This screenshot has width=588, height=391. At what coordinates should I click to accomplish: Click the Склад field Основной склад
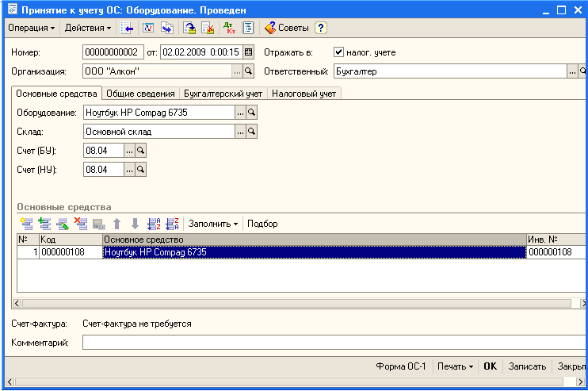(x=159, y=132)
